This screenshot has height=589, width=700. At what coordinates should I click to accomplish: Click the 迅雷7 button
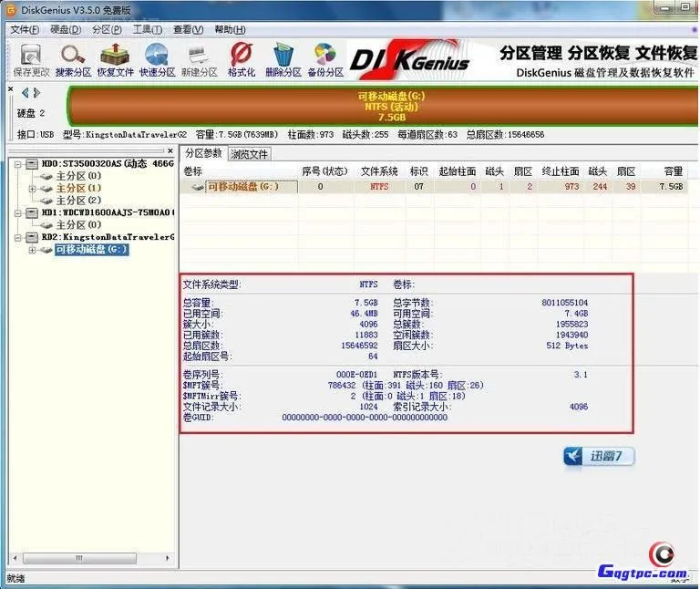(x=599, y=456)
